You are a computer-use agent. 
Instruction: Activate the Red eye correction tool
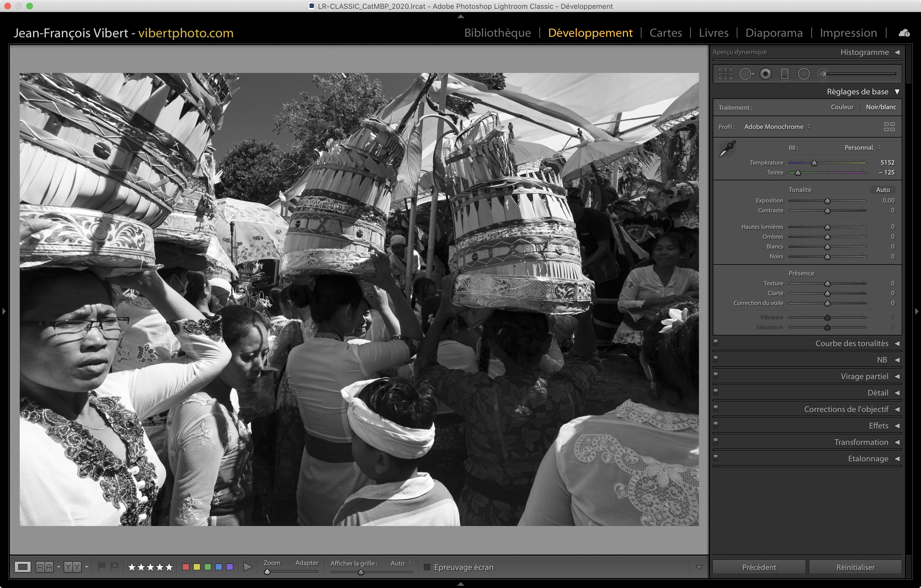click(765, 74)
